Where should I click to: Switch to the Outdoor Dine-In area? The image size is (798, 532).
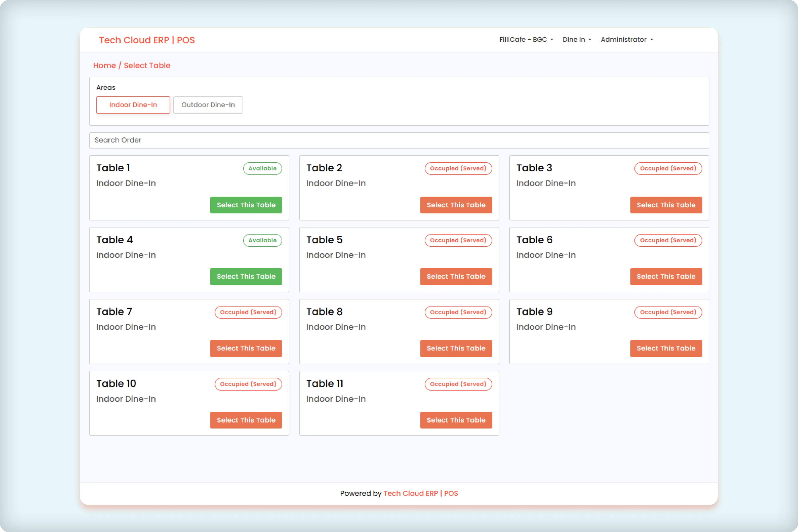[x=208, y=105]
